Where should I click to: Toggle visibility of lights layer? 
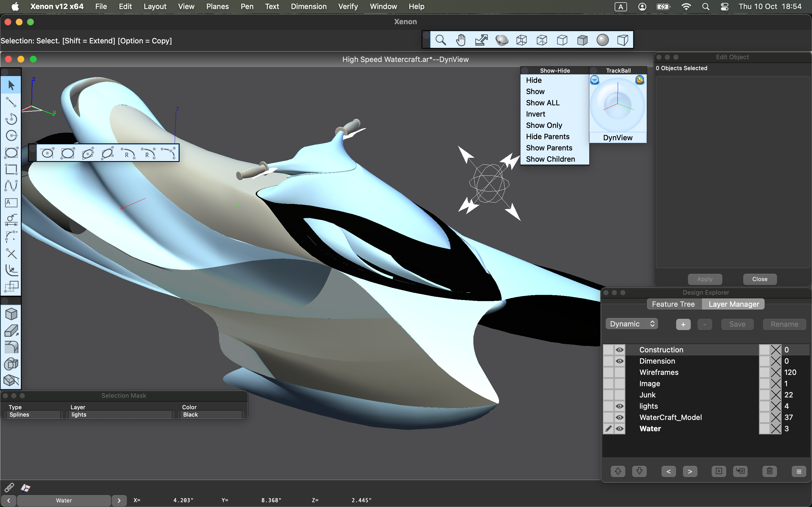tap(619, 406)
